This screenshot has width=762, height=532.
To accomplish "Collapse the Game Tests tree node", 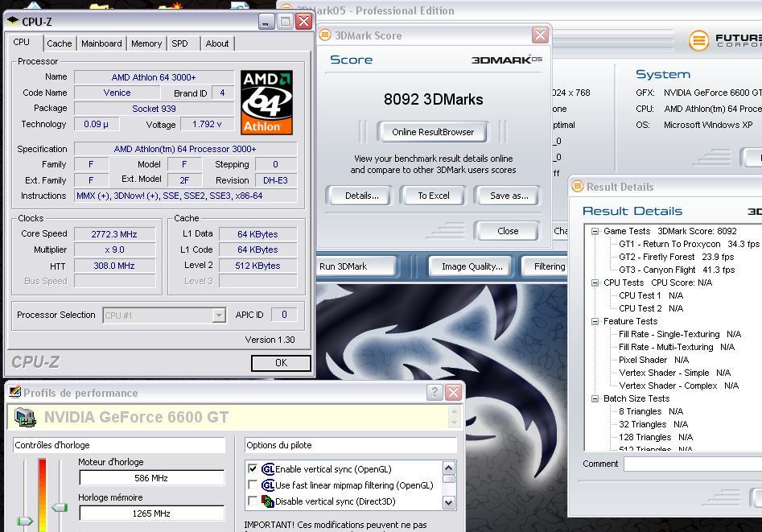I will (x=595, y=232).
